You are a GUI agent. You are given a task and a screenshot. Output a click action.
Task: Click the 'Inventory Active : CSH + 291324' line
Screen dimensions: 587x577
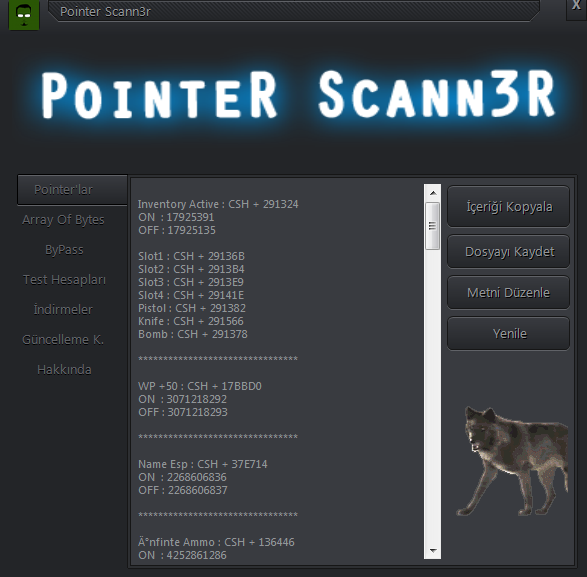[218, 204]
